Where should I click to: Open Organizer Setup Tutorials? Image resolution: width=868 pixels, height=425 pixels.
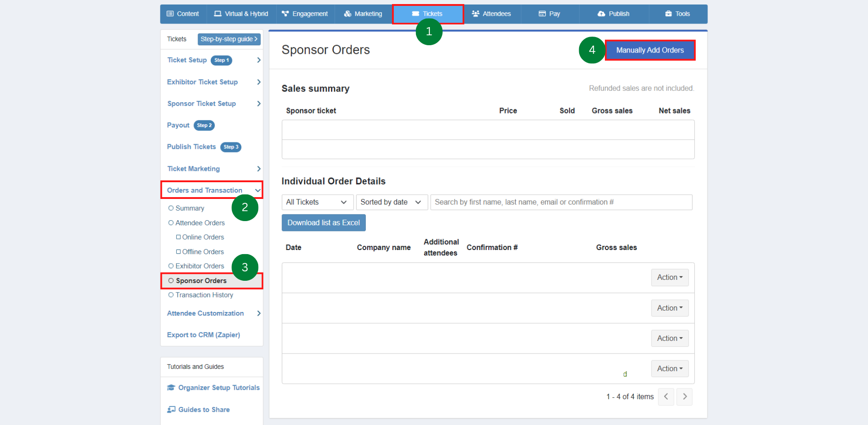(x=219, y=388)
